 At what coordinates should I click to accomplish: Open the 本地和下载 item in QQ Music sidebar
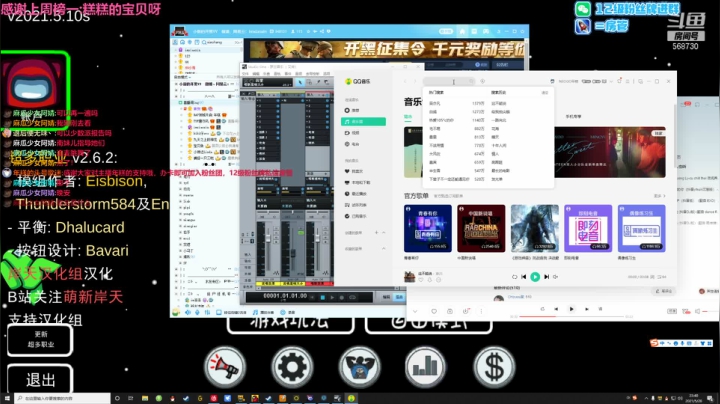pos(357,183)
